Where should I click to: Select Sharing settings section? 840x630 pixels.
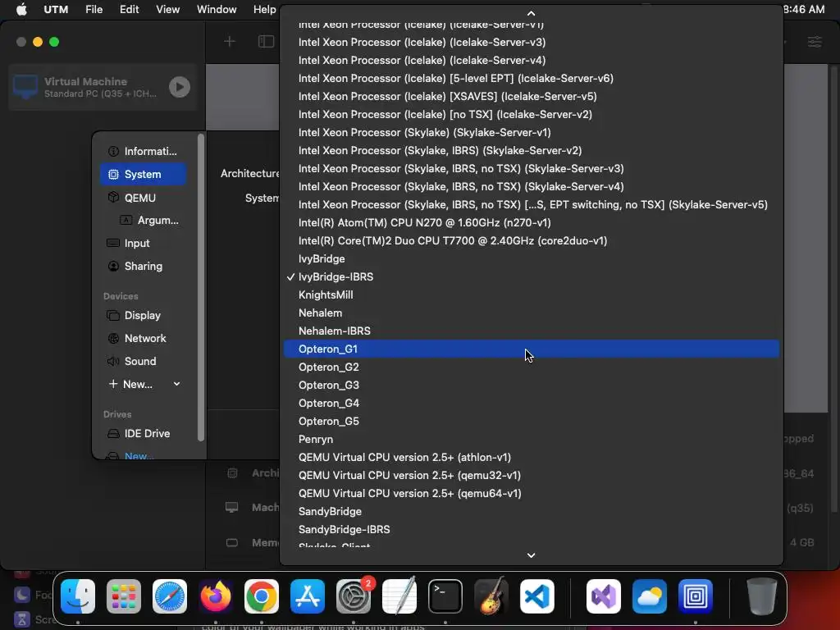pos(143,267)
